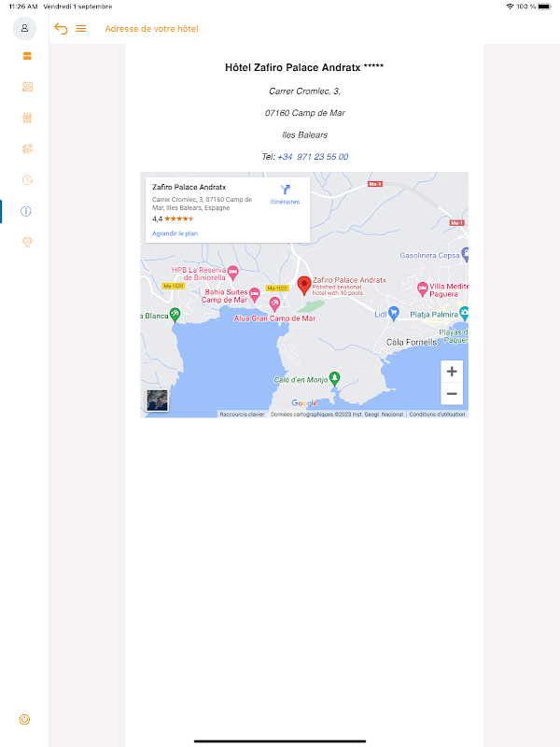Call the hotel phone number link
This screenshot has width=560, height=747.
tap(313, 157)
